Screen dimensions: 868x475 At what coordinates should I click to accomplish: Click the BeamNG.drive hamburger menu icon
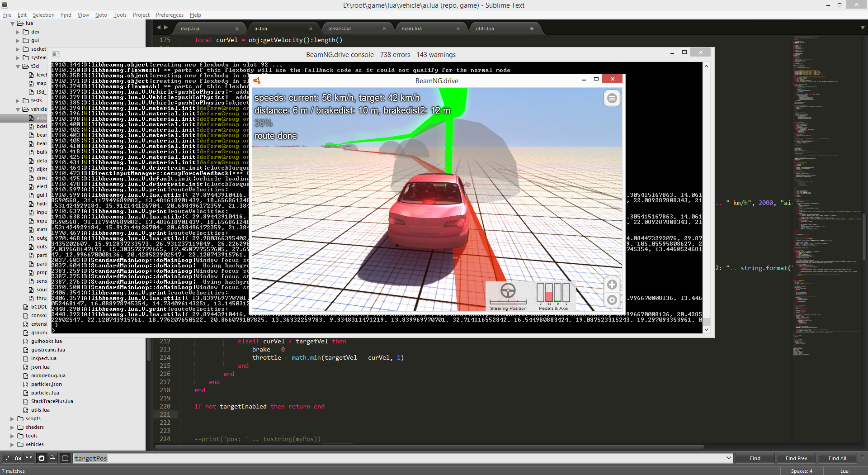(x=612, y=98)
